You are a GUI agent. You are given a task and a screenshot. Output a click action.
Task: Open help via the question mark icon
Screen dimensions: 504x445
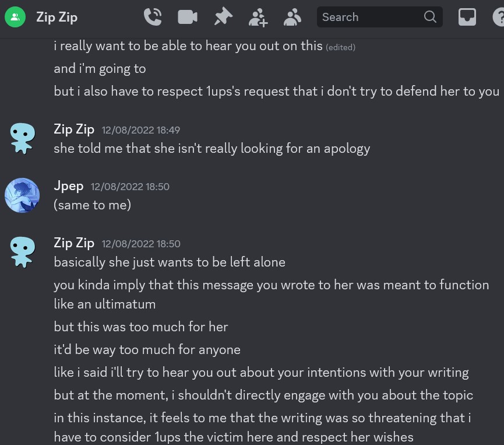click(499, 17)
